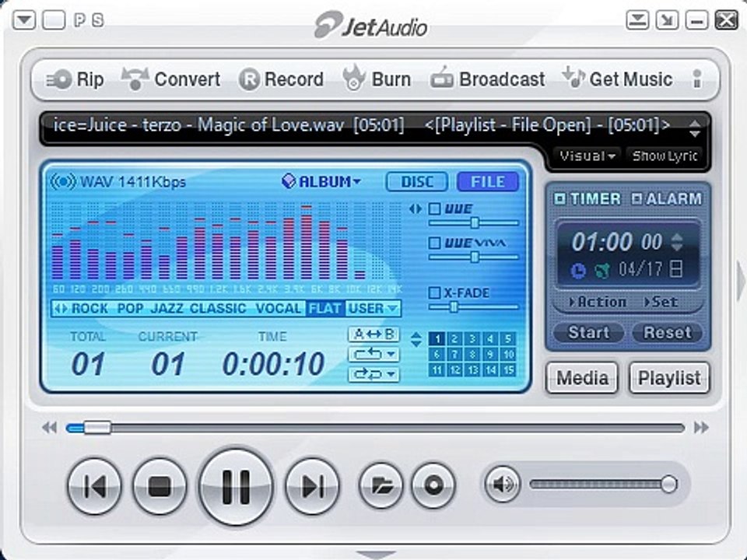This screenshot has height=560, width=747.
Task: Skip to the next track
Action: tap(313, 486)
